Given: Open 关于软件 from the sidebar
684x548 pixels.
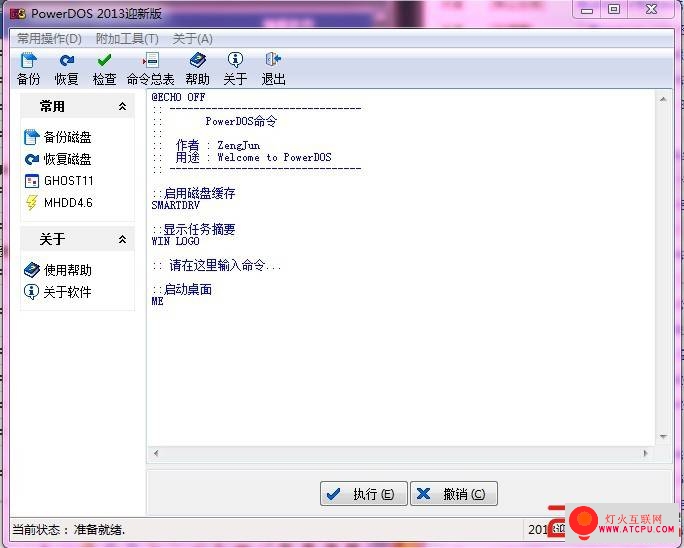Looking at the screenshot, I should tap(68, 292).
